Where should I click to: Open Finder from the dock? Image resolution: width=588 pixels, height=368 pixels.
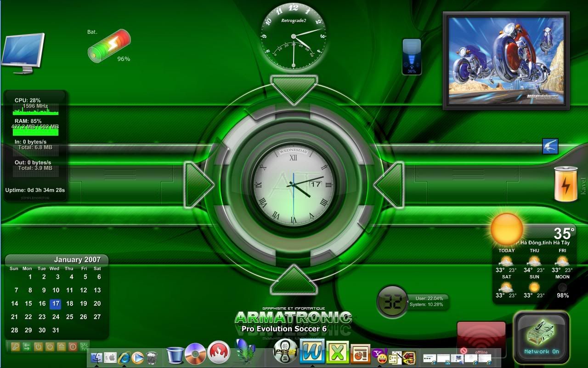(96, 357)
